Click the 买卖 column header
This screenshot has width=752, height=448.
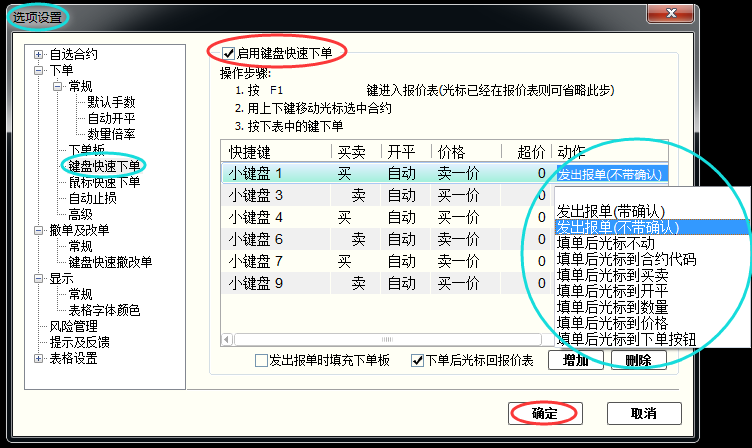tap(356, 152)
